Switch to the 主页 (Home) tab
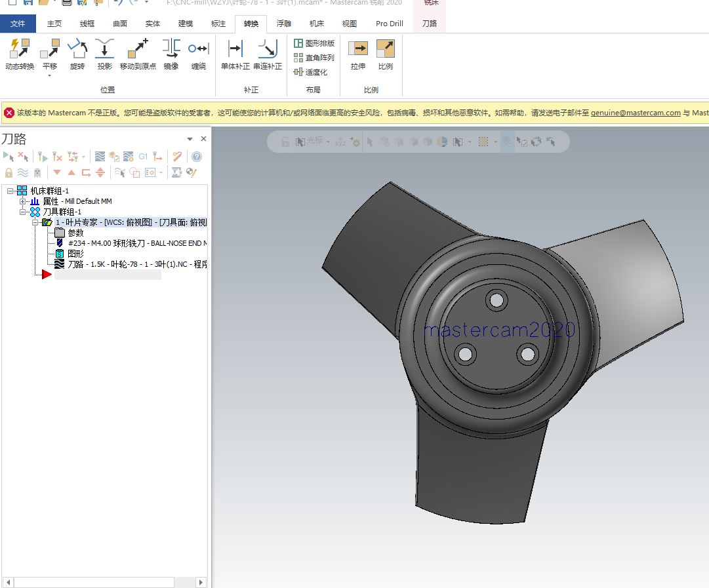Screen dimensions: 709x588 [54, 24]
